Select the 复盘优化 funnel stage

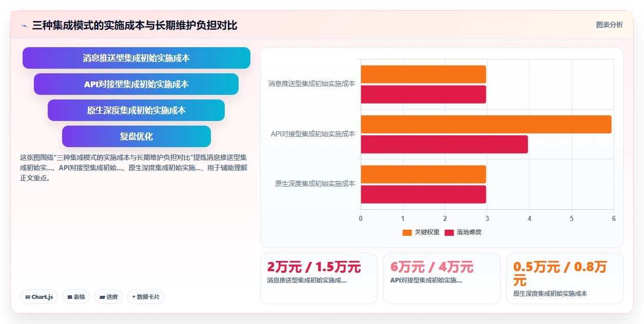(136, 136)
